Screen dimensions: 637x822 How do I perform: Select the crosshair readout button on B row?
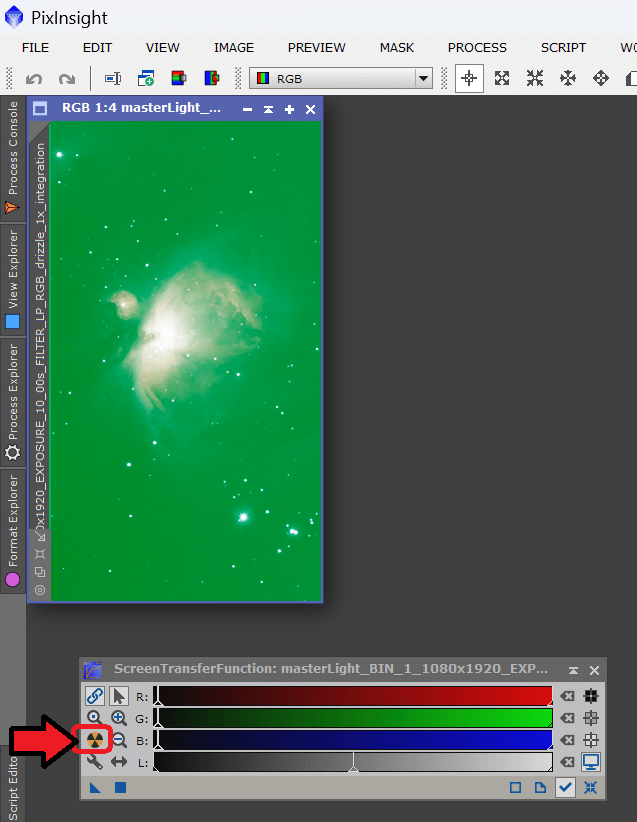[x=591, y=740]
